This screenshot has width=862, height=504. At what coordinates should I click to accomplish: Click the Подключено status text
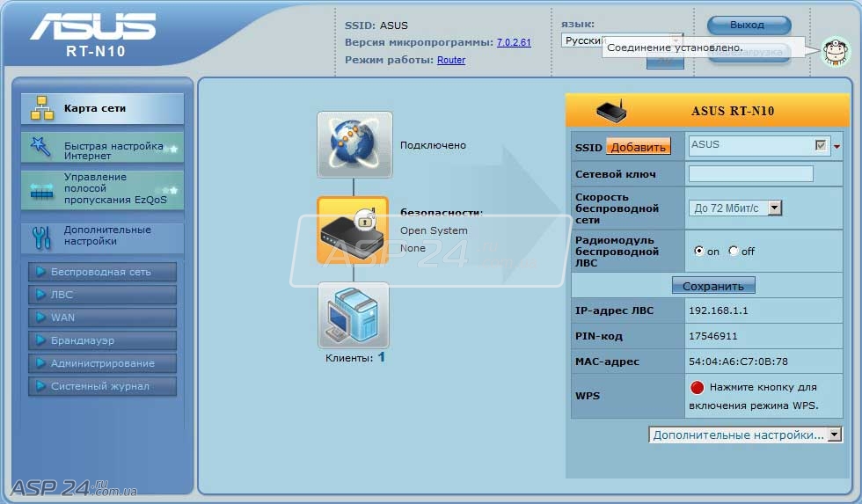click(x=433, y=145)
